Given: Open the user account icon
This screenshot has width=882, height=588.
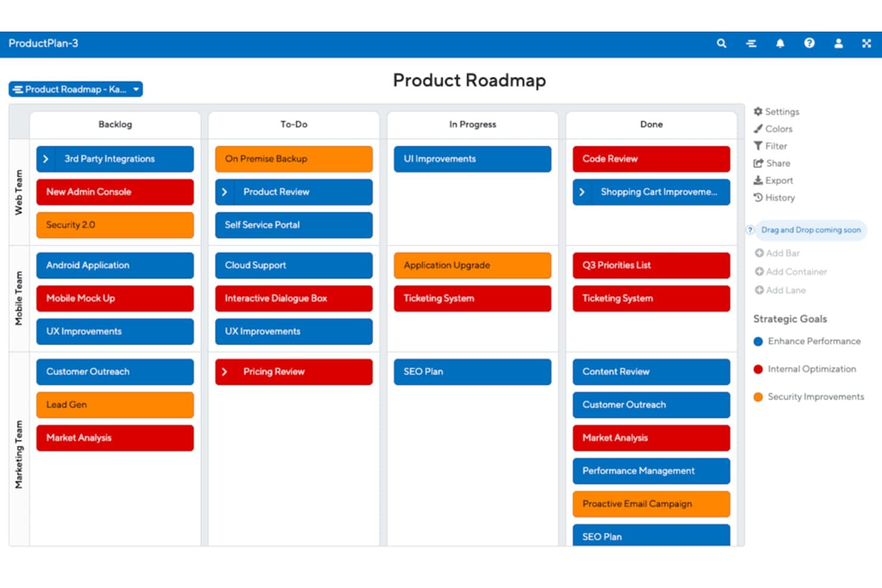Looking at the screenshot, I should [838, 43].
